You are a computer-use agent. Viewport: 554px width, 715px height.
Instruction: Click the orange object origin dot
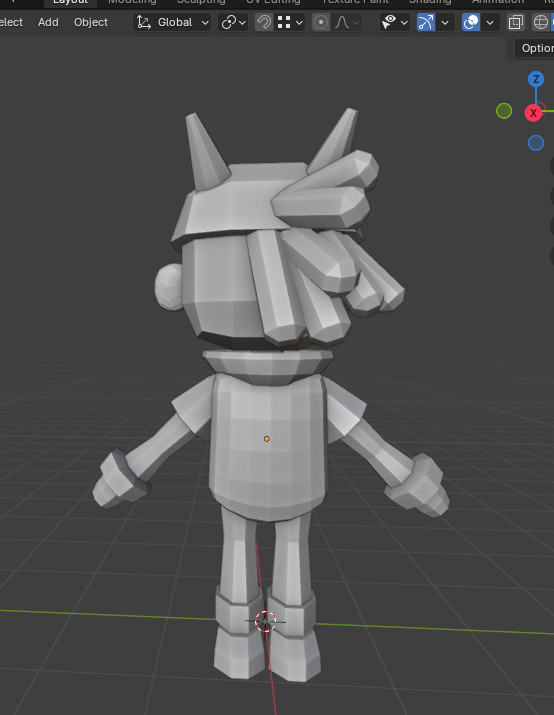[x=267, y=439]
